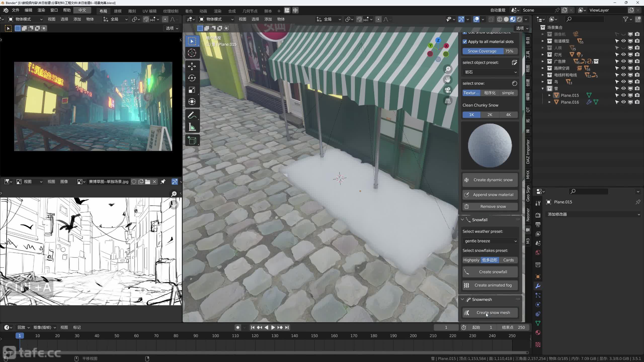Hide Plane.015 in viewport

point(624,95)
